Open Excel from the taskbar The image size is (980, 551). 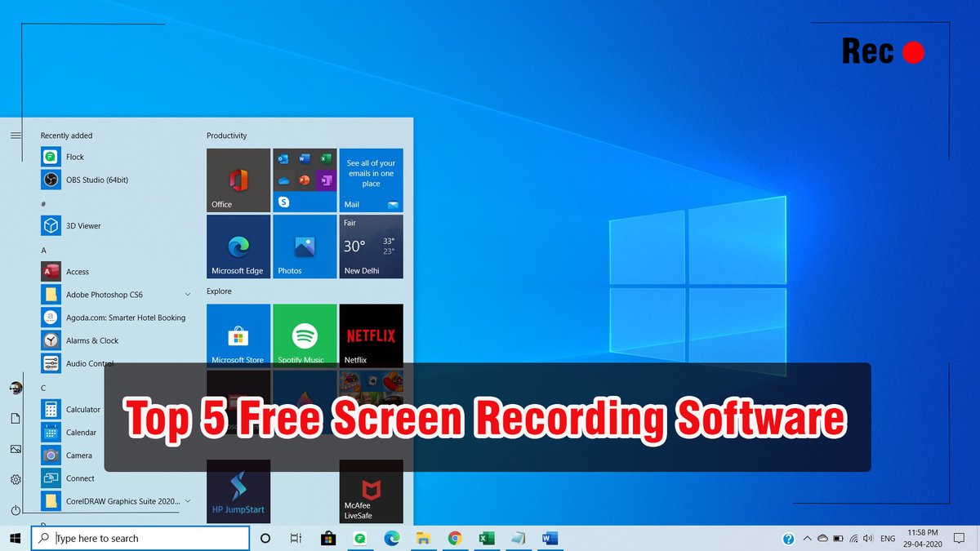[x=486, y=539]
